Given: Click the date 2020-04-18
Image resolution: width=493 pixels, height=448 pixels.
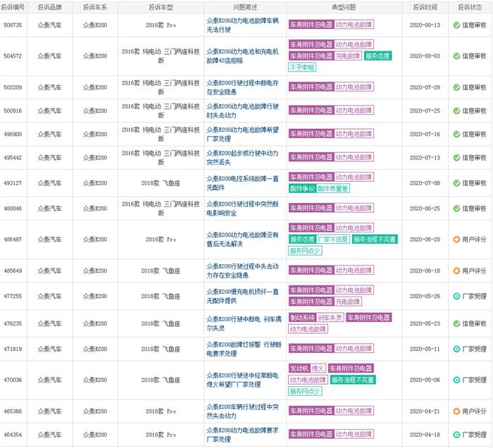Looking at the screenshot, I should (425, 435).
